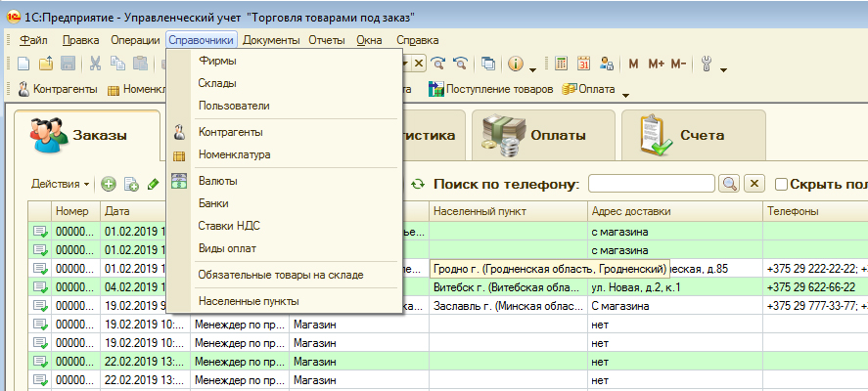The width and height of the screenshot is (868, 391).
Task: Click the magnifier search button by phone field
Action: (728, 184)
